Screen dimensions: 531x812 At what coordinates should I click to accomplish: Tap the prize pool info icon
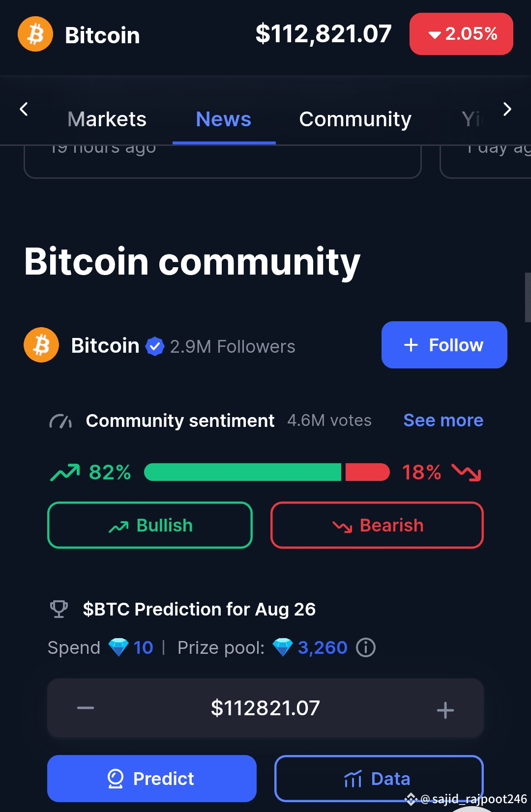[366, 647]
